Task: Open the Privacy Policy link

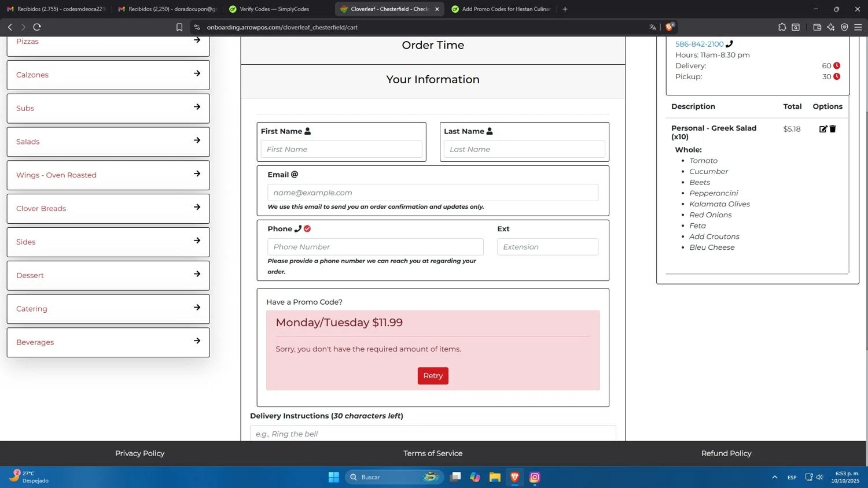Action: 139,453
